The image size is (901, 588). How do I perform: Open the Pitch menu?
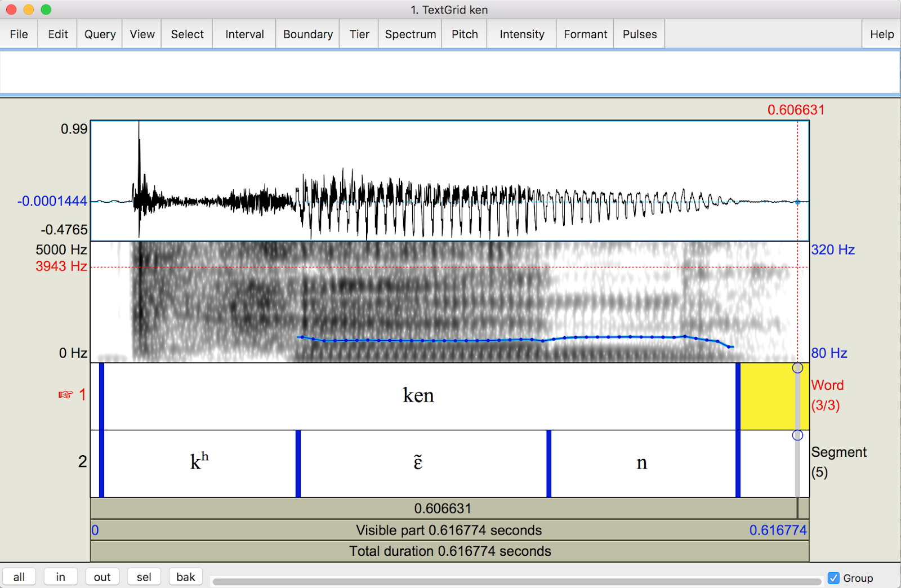pos(463,34)
